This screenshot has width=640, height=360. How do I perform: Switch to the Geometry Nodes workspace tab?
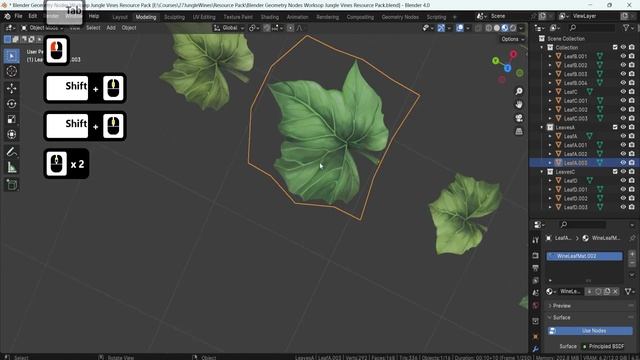[400, 17]
